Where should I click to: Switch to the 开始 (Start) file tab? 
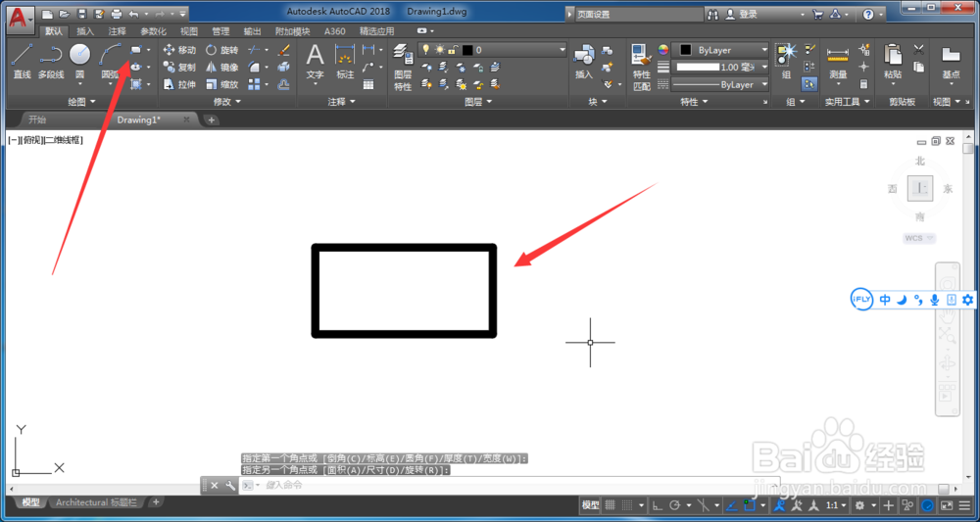click(x=37, y=119)
